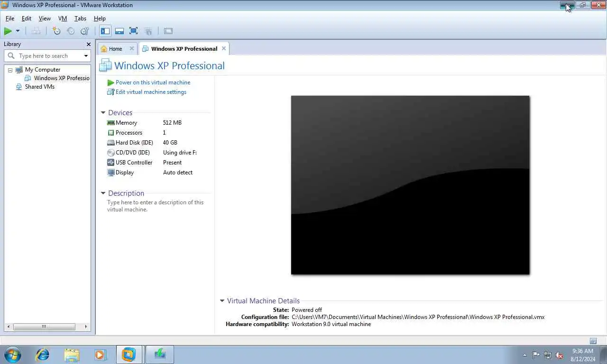Collapse the Devices section
The width and height of the screenshot is (607, 364).
[x=103, y=113]
